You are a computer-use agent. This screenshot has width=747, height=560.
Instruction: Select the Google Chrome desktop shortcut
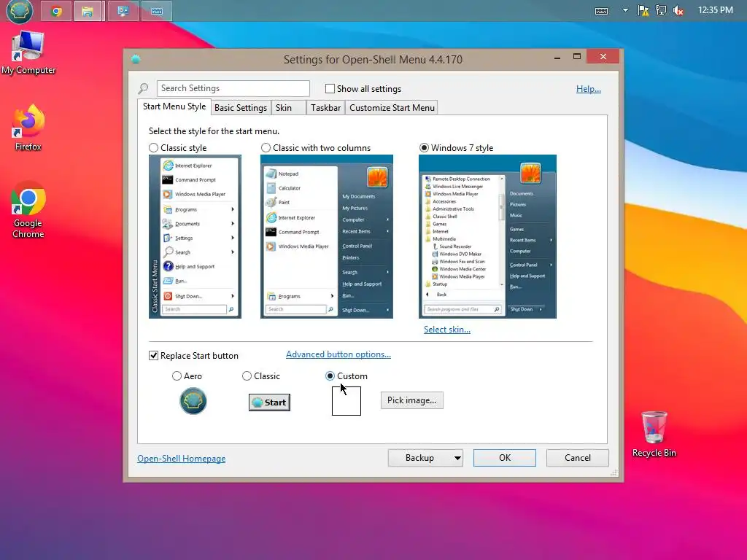(x=28, y=209)
